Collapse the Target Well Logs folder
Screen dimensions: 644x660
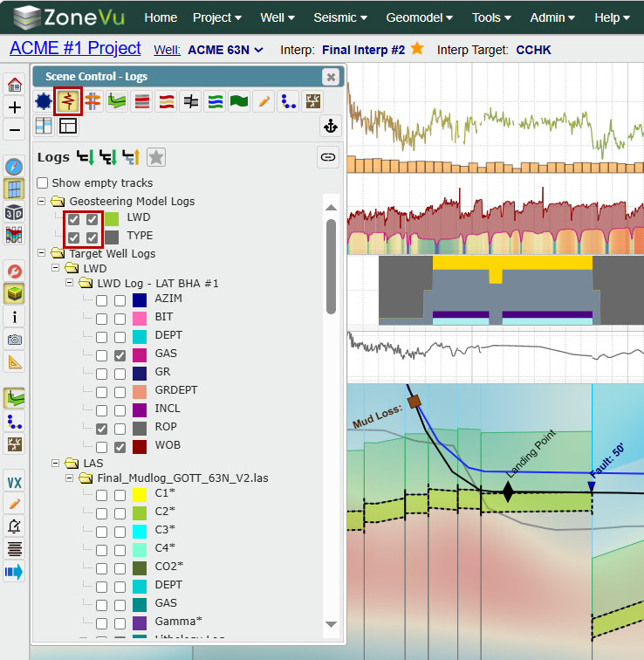point(41,253)
